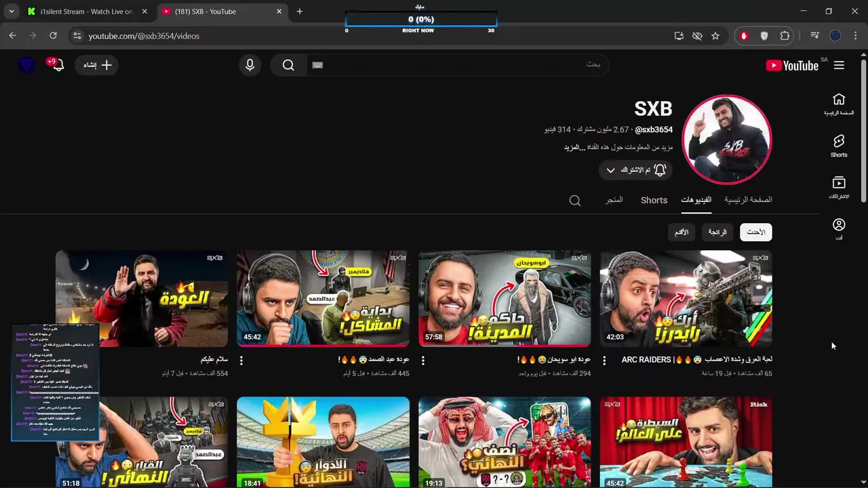Filter videos by الأحدث
This screenshot has height=488, width=868.
pos(755,232)
